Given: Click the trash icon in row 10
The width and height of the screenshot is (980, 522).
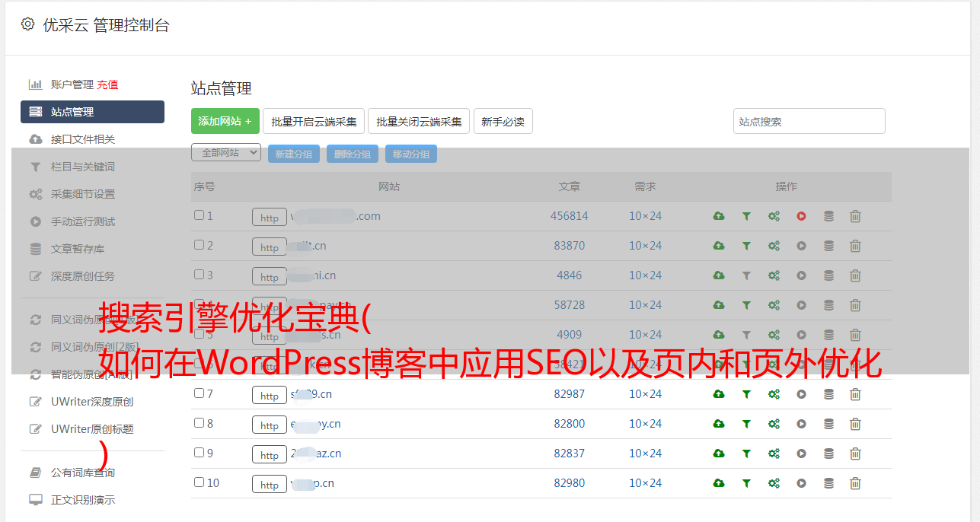Looking at the screenshot, I should click(855, 483).
